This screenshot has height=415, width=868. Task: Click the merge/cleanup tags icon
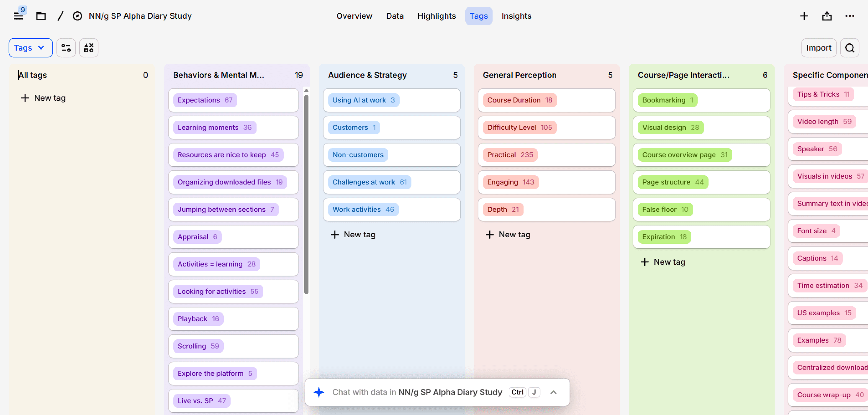click(x=89, y=48)
